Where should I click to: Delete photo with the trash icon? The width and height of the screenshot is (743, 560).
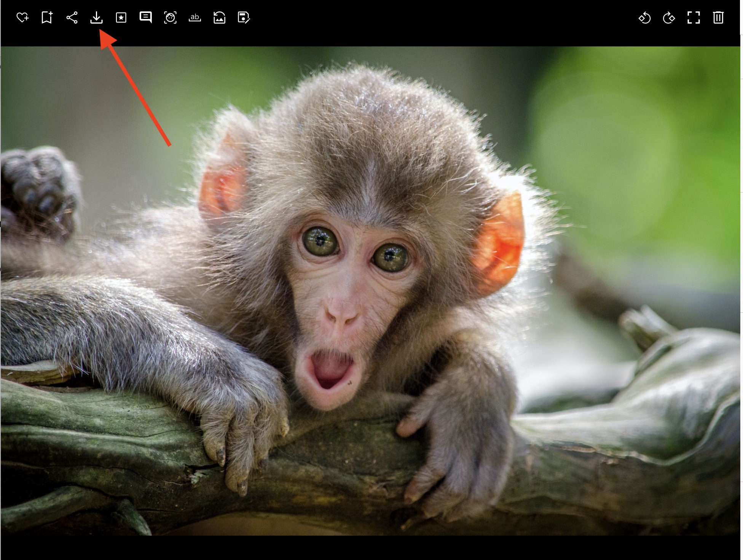coord(718,17)
